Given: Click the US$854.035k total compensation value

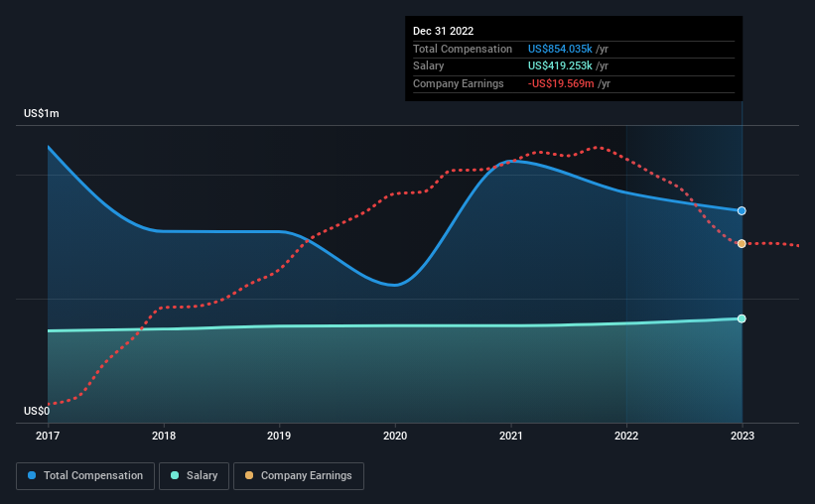Looking at the screenshot, I should [x=560, y=49].
